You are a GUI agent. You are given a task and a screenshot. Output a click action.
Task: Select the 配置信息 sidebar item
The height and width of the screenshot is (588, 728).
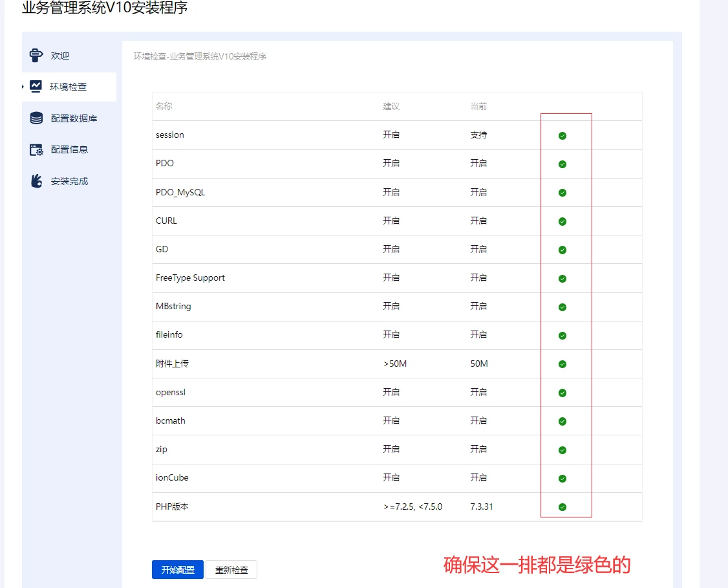click(x=69, y=149)
